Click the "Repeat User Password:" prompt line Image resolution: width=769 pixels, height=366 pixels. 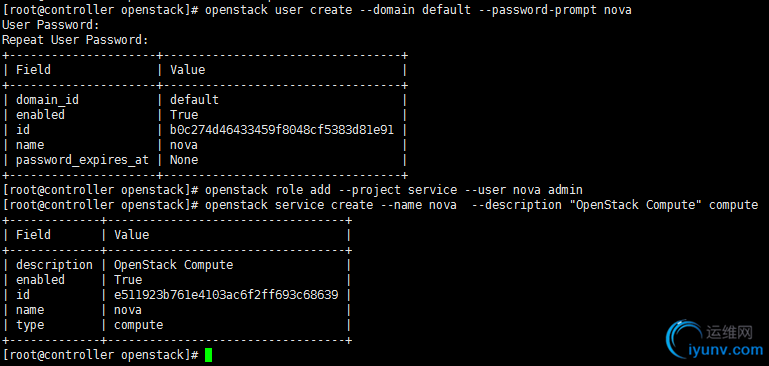[75, 40]
